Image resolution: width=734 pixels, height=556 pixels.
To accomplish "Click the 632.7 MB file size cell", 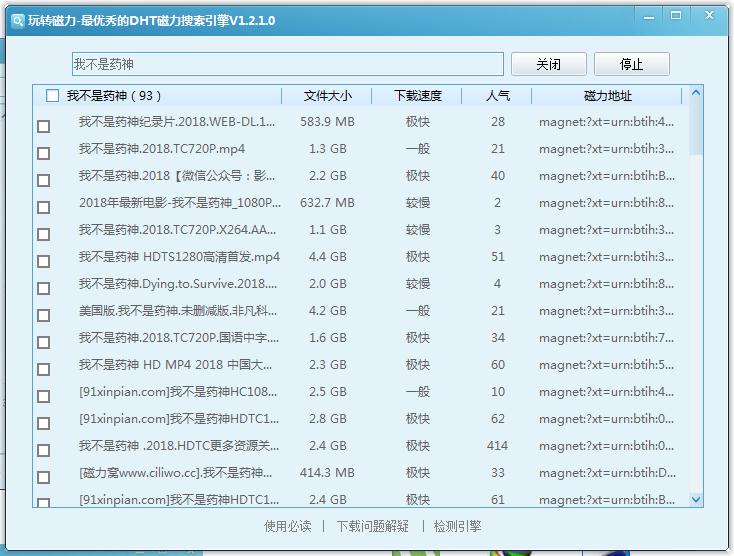I will 327,203.
